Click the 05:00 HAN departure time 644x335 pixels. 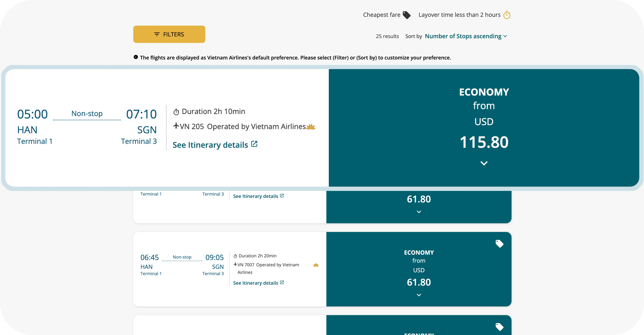(x=32, y=114)
